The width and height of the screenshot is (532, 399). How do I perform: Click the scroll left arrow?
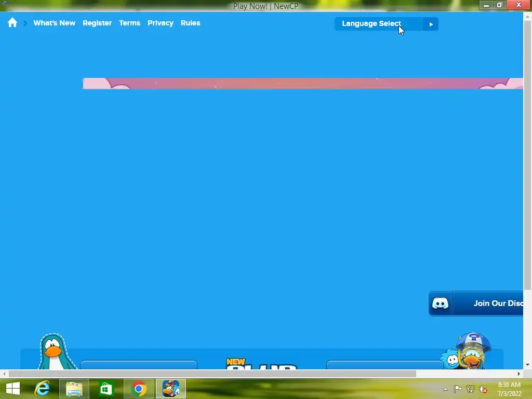pos(4,374)
